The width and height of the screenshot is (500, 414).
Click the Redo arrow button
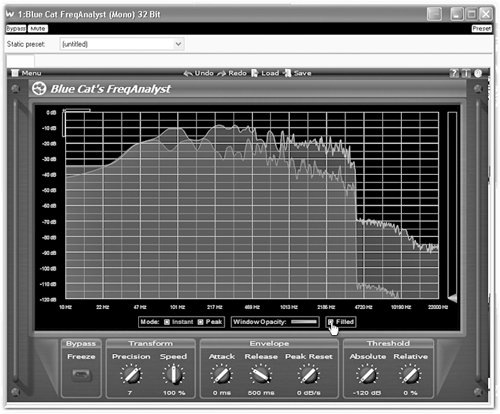pos(232,73)
